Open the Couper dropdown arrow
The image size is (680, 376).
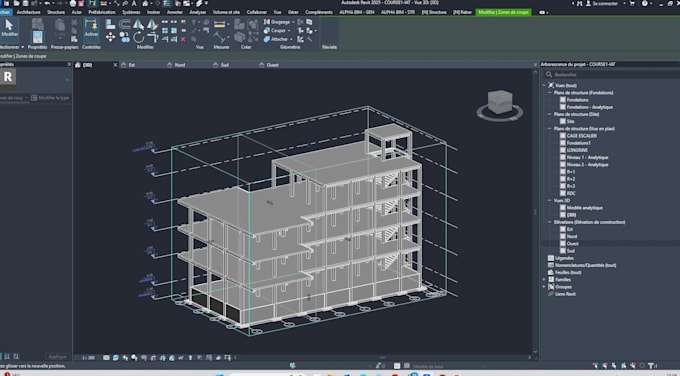point(289,30)
